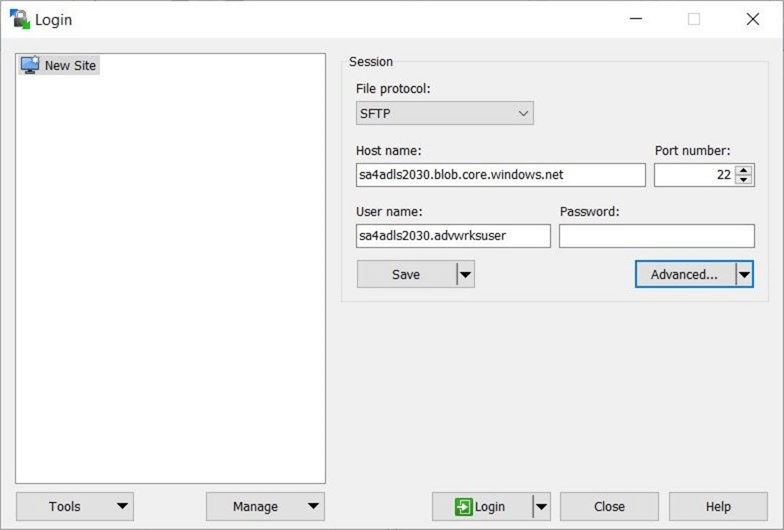The width and height of the screenshot is (784, 530).
Task: Decrease port number with down arrow
Action: point(744,180)
